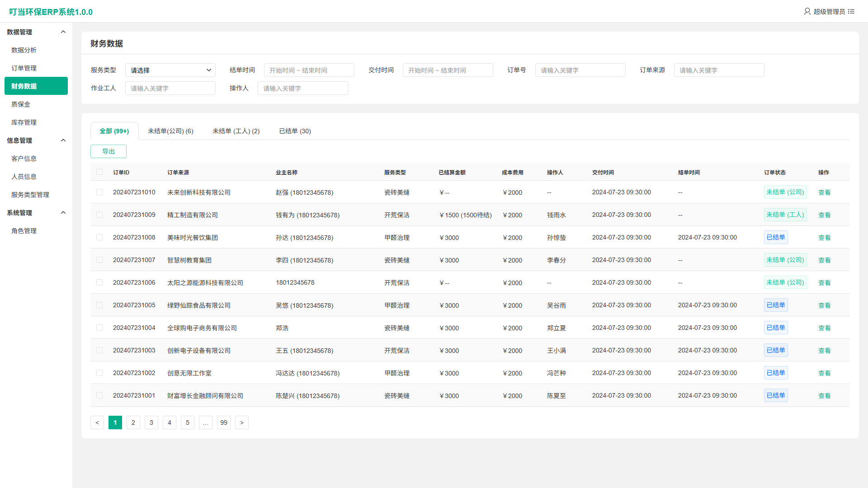This screenshot has width=868, height=488.
Task: Focus the 交付时间 date range field
Action: pyautogui.click(x=448, y=70)
